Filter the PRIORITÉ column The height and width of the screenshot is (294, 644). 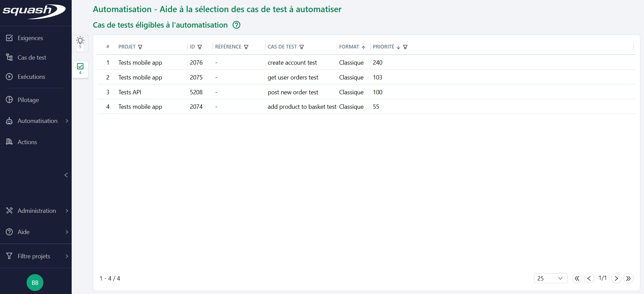pyautogui.click(x=405, y=47)
